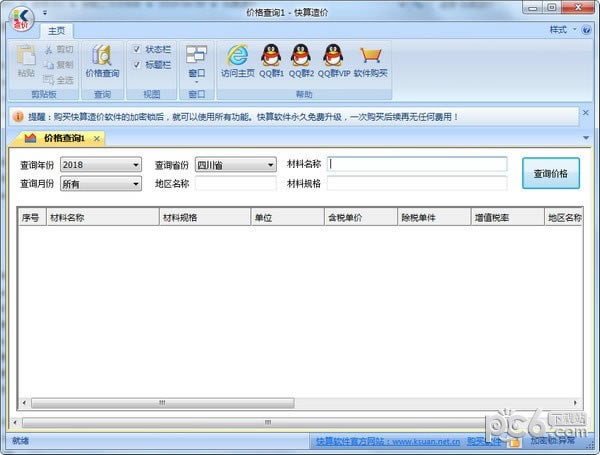Screen dimensions: 600x455
Task: Select the 主页 ribbon tab
Action: (57, 31)
